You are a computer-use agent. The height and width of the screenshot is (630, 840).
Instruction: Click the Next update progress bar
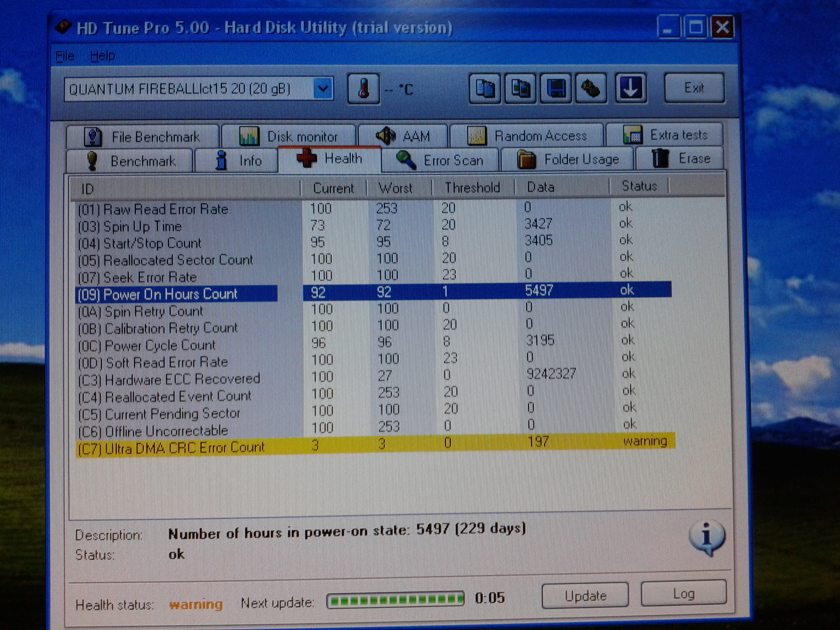[395, 600]
